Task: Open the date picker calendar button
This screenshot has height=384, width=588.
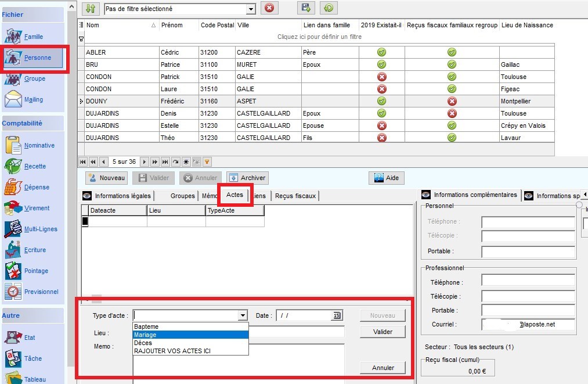Action: 337,315
